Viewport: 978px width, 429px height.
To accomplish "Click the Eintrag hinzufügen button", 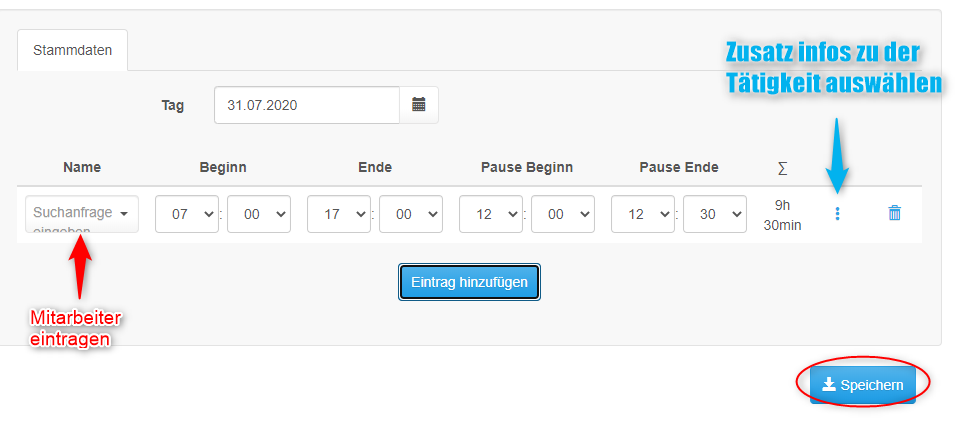I will (x=470, y=282).
